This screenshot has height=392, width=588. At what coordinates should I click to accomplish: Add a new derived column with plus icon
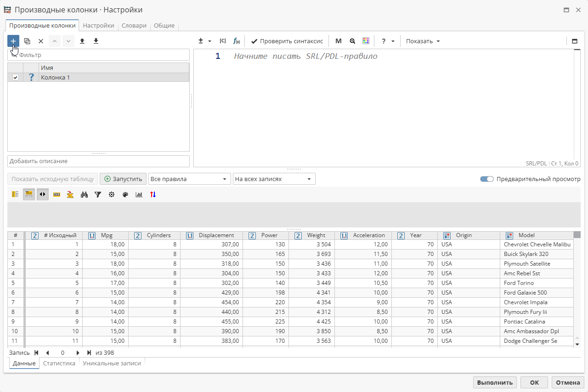click(13, 41)
